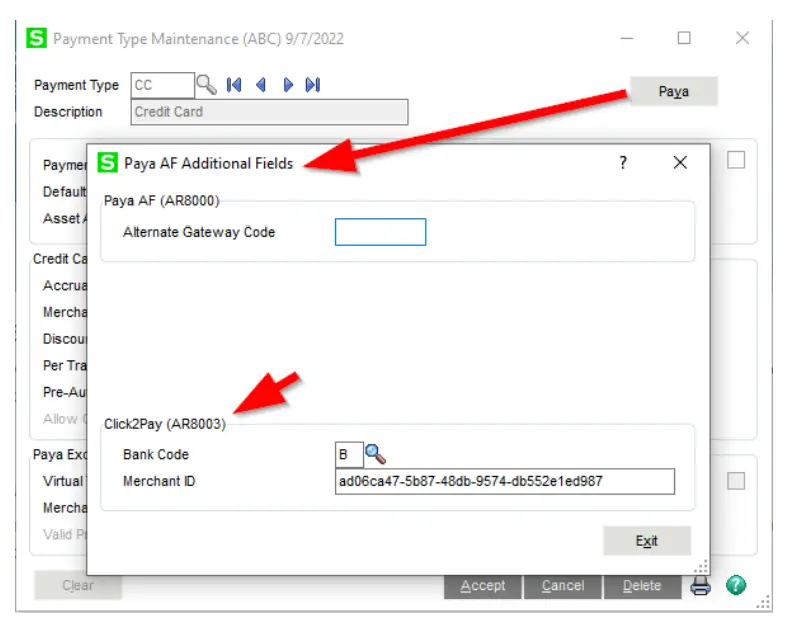Click the Paya AF (AR8000) group label
The width and height of the screenshot is (792, 633).
pyautogui.click(x=162, y=201)
